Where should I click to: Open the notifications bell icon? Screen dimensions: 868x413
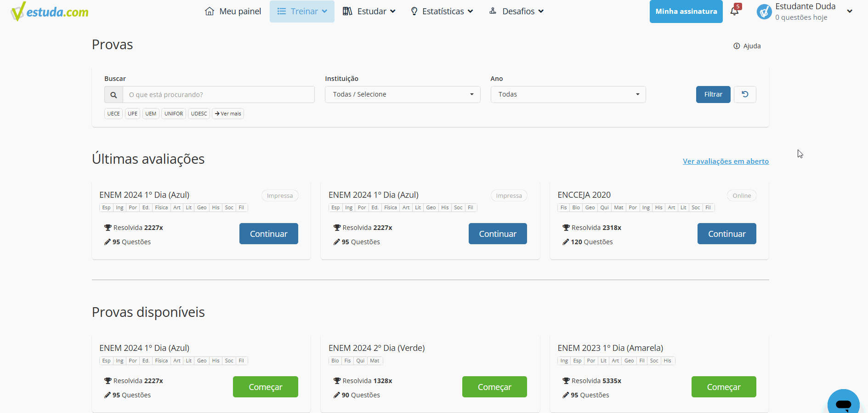(734, 11)
